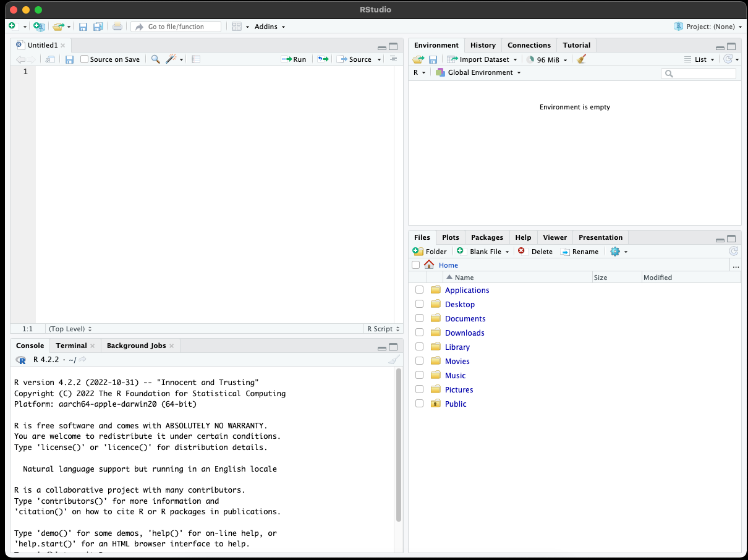Click the compile report notebook icon
748x560 pixels.
[196, 59]
